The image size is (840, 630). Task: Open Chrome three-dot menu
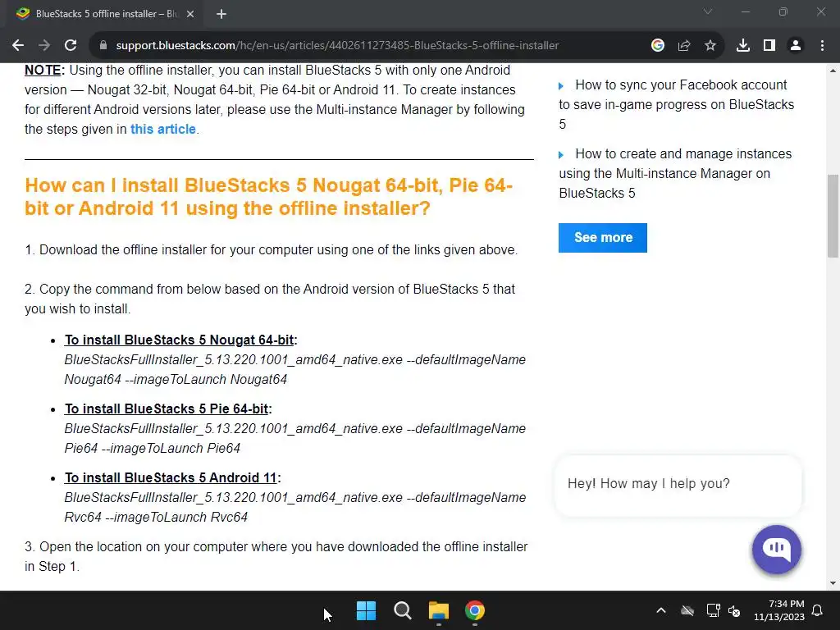822,46
